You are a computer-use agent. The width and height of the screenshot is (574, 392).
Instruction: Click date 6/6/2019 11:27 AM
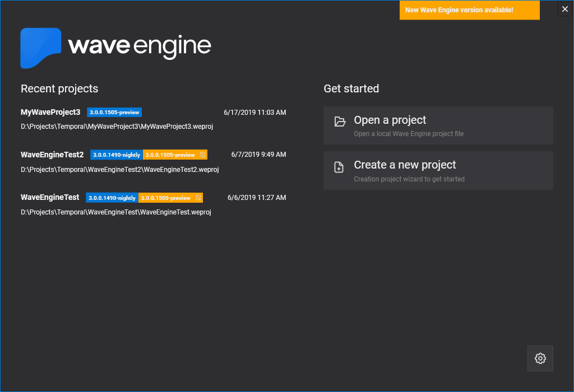pos(257,198)
